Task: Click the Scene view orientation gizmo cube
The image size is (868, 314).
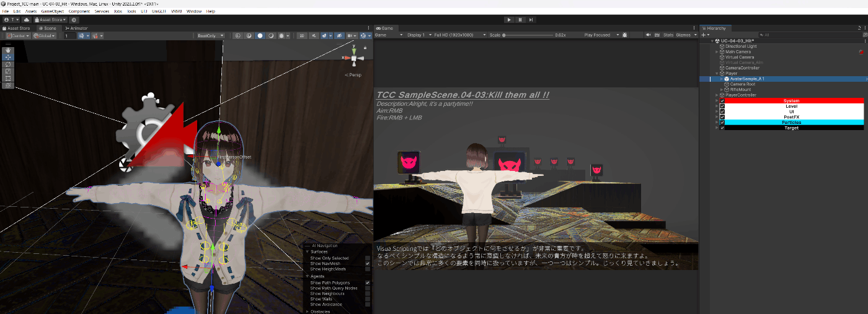Action: coord(354,58)
